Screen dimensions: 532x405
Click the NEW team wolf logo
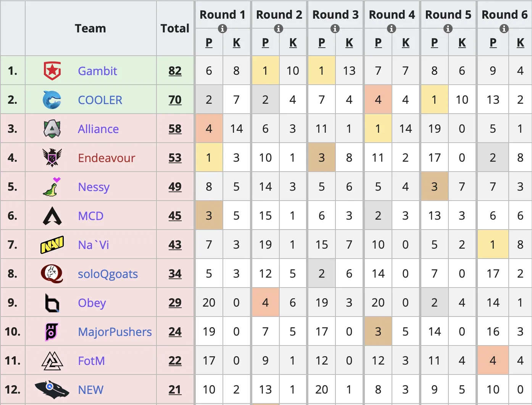[52, 389]
